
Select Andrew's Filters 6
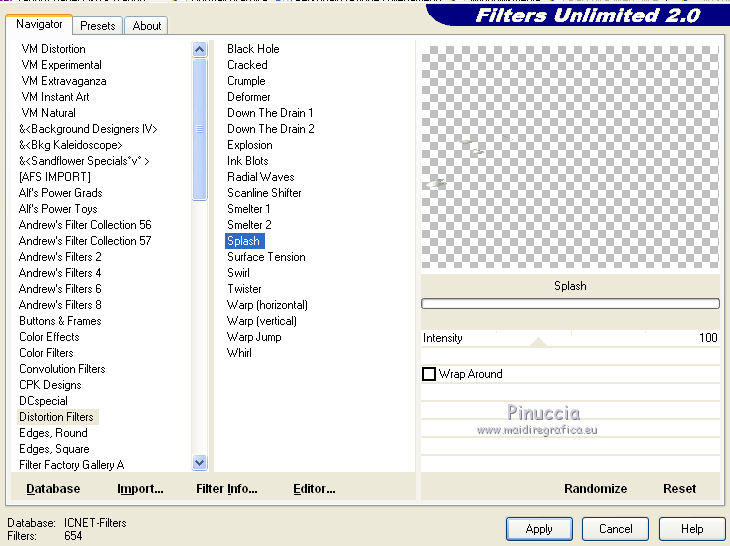pos(60,289)
